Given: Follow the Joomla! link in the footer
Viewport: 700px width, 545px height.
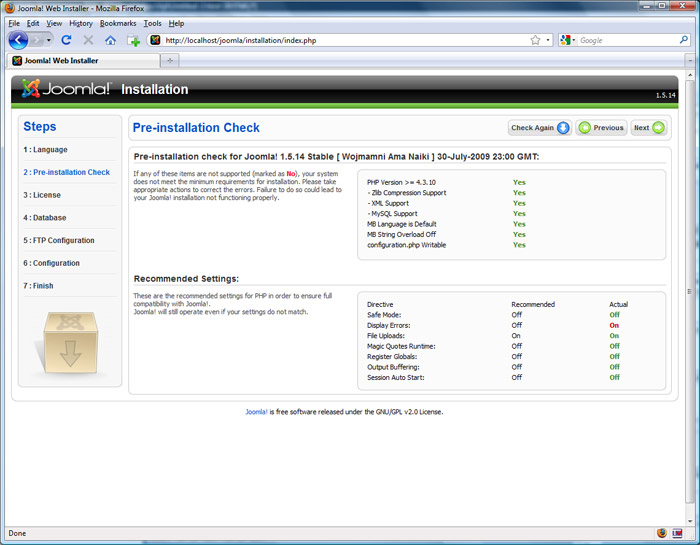Looking at the screenshot, I should [256, 412].
